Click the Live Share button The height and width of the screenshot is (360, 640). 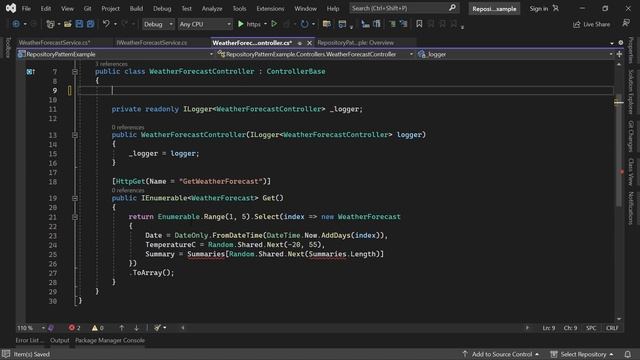pyautogui.click(x=591, y=24)
